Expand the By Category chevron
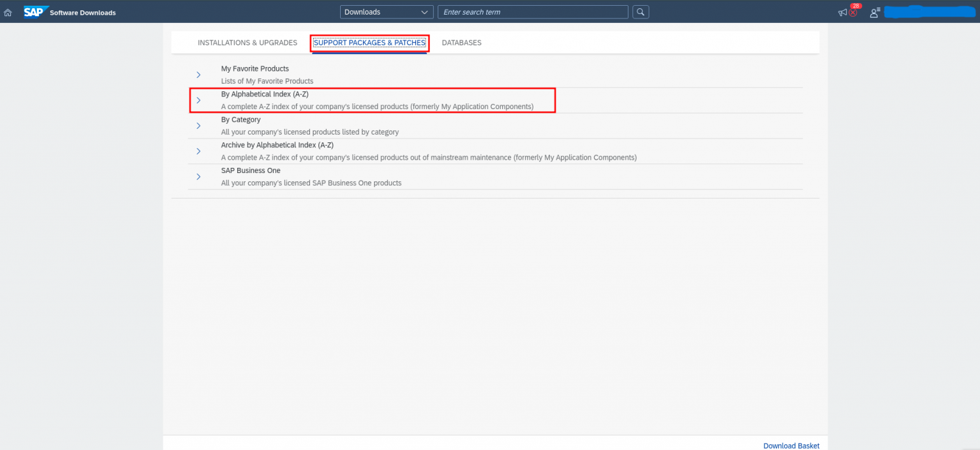 pyautogui.click(x=198, y=126)
